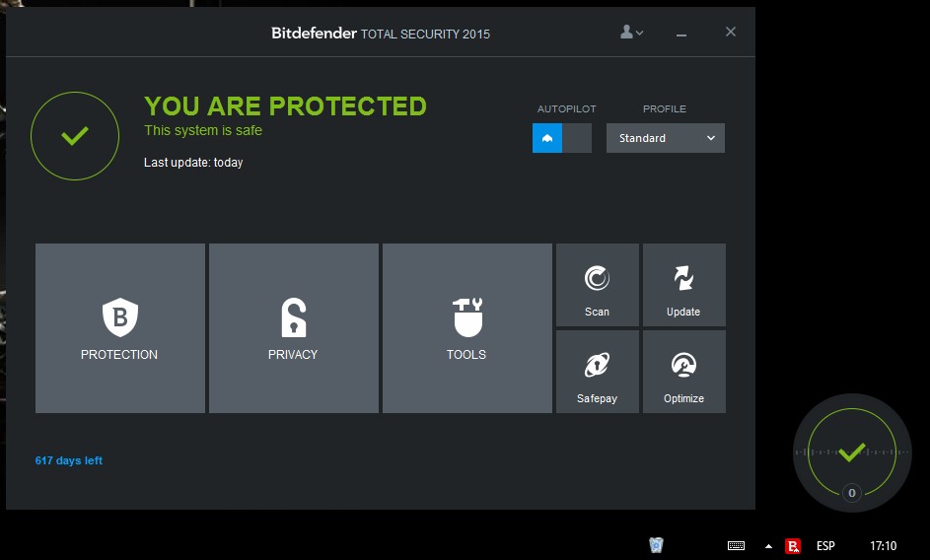Click the '617 days left' link
The height and width of the screenshot is (560, 930).
(x=69, y=460)
